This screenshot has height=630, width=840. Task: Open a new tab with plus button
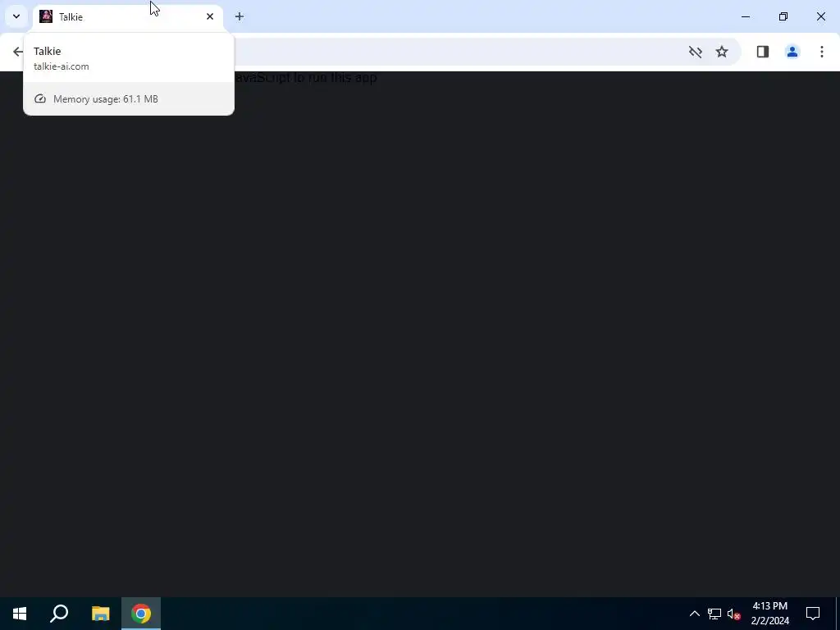click(x=240, y=16)
